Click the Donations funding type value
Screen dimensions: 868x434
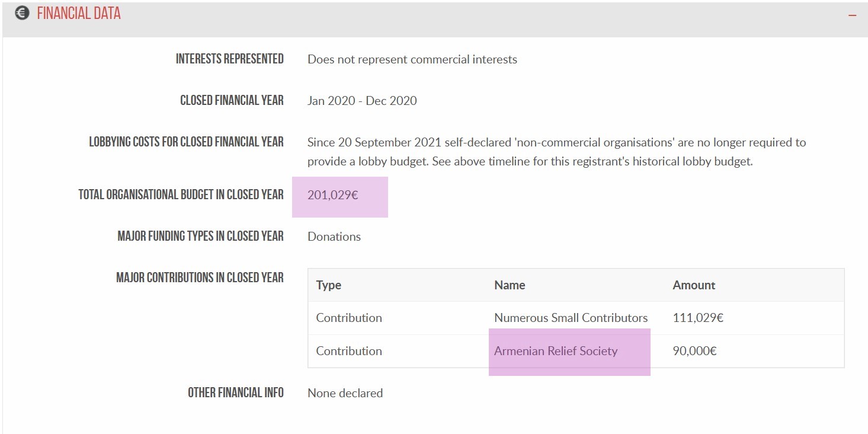[x=334, y=237]
